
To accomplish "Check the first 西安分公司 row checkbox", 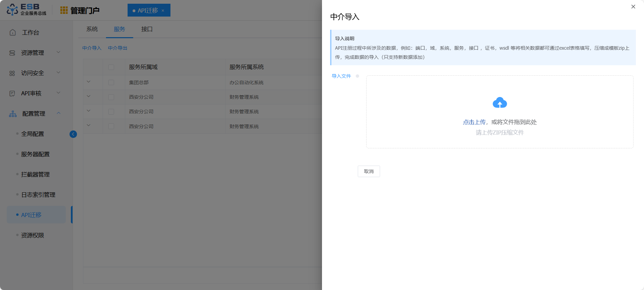I will tap(111, 97).
